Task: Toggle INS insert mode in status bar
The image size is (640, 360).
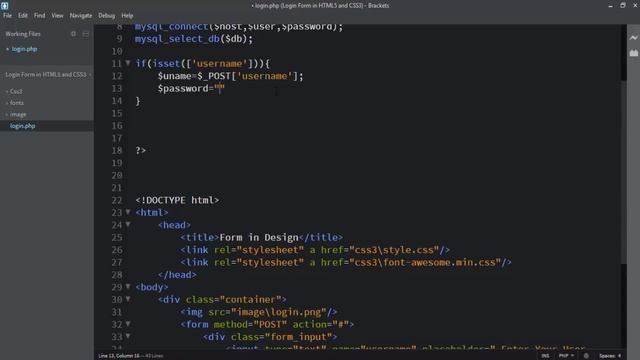Action: click(x=545, y=356)
